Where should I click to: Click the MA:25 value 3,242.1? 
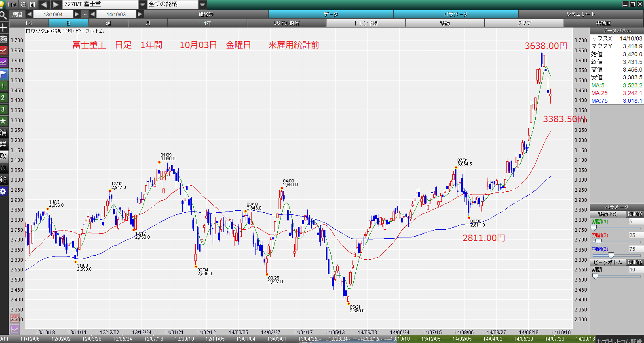coord(632,93)
